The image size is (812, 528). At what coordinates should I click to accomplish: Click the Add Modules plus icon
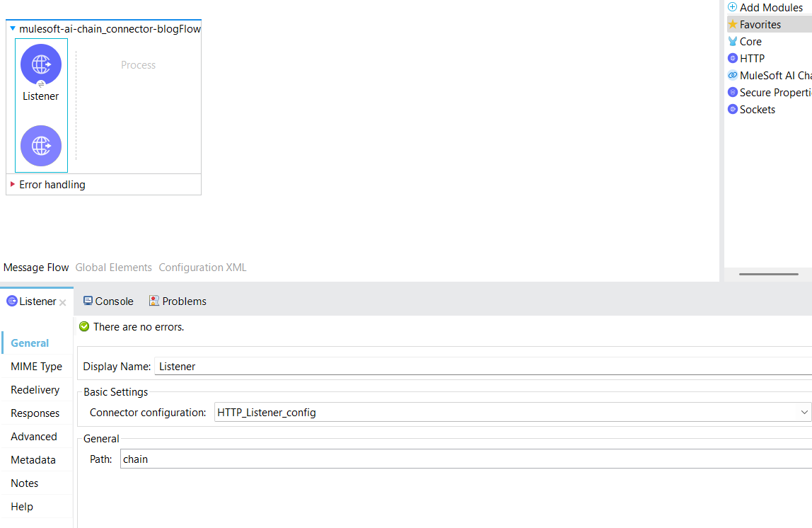(x=732, y=7)
